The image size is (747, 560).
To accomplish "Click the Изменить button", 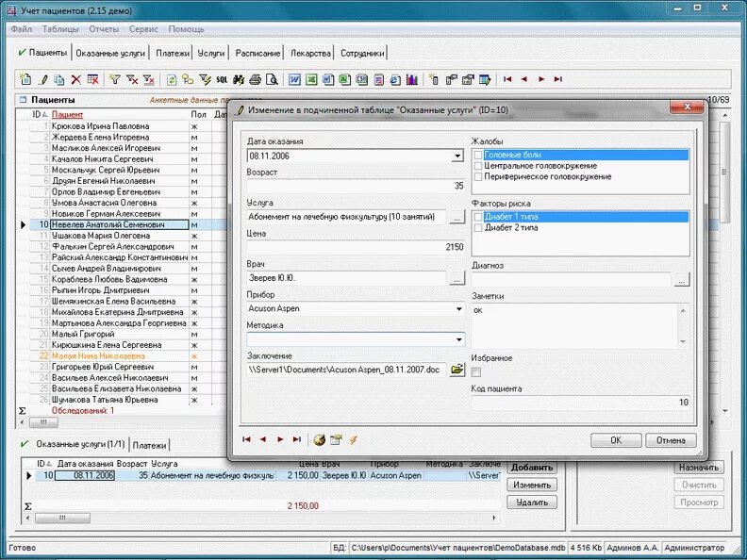I will pyautogui.click(x=532, y=485).
